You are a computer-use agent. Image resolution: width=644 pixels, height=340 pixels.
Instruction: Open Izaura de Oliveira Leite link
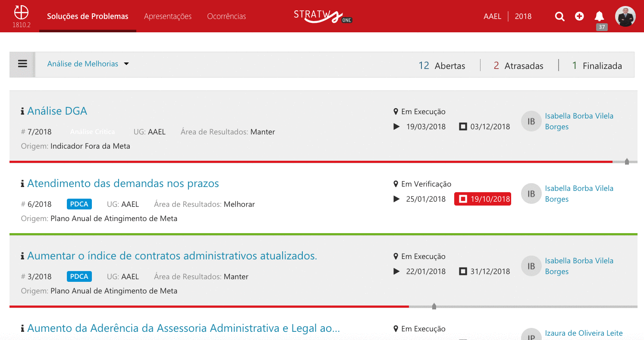point(584,333)
